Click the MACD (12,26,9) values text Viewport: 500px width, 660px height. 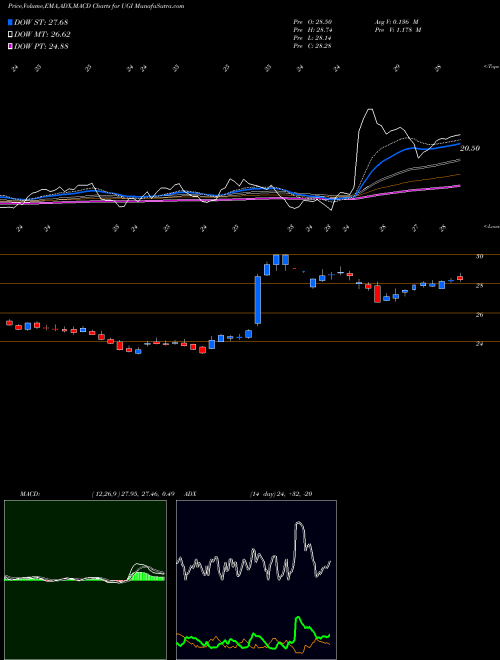(133, 494)
